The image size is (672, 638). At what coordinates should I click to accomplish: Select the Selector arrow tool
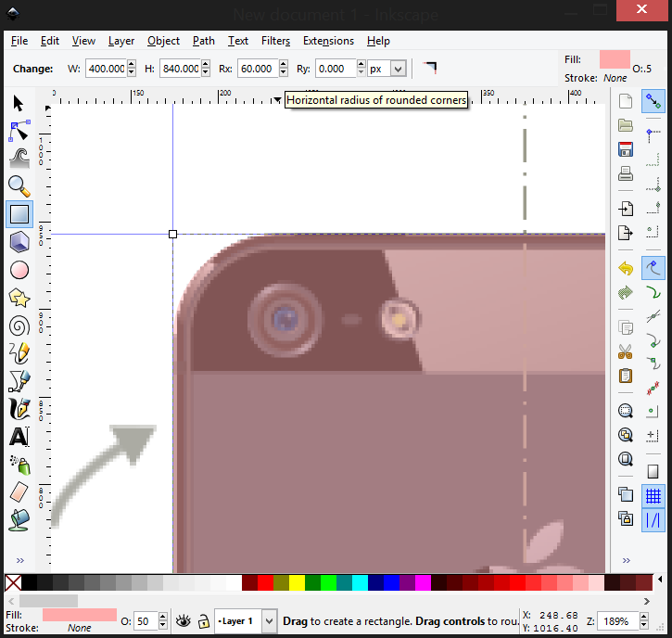[19, 103]
